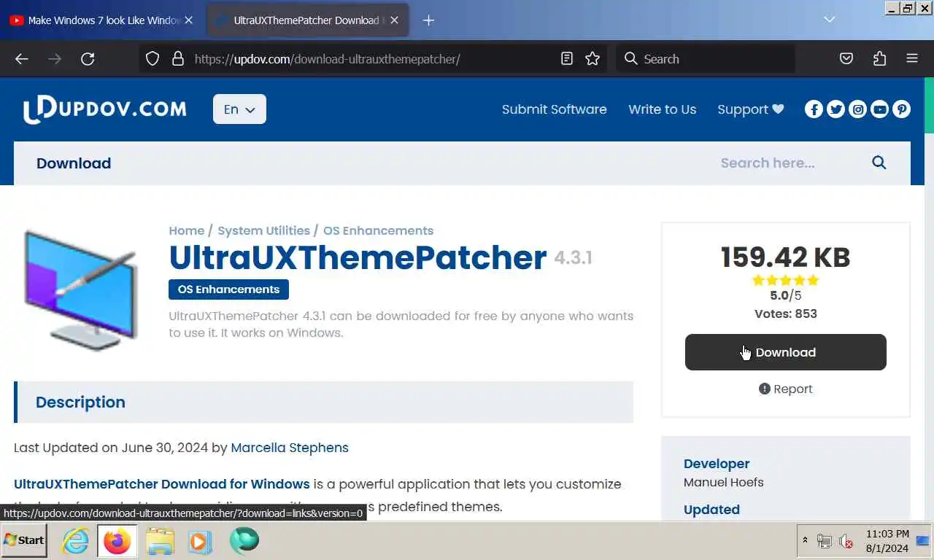
Task: Open the En language dropdown
Action: coord(239,109)
